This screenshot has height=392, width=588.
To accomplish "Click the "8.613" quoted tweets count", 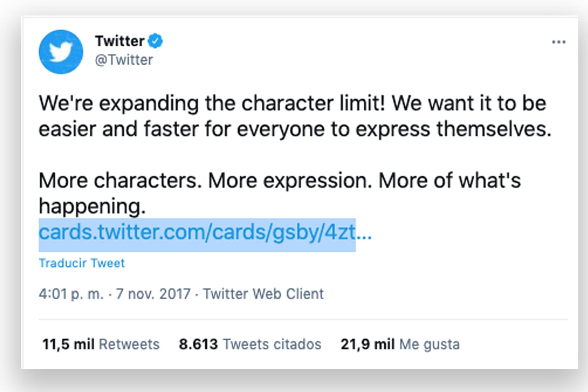I will tap(198, 344).
